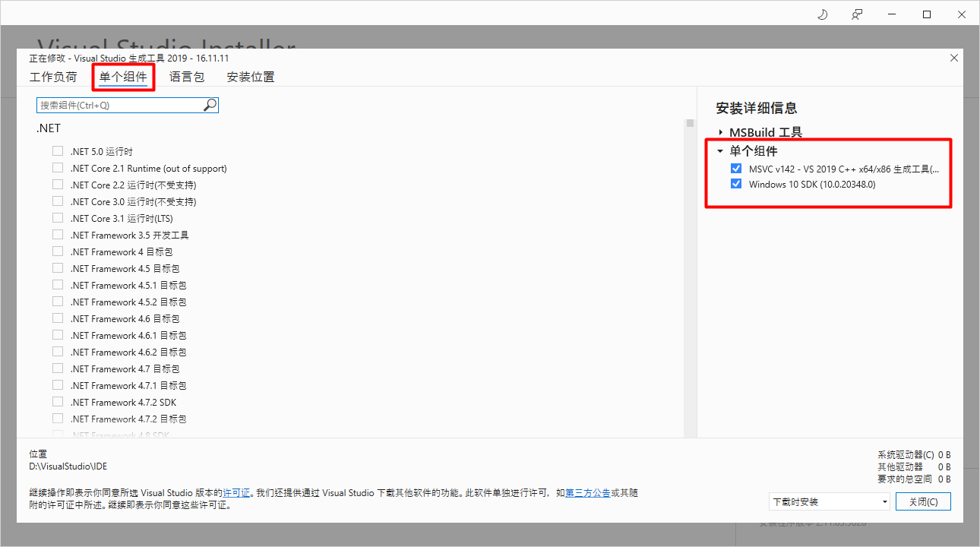980x547 pixels.
Task: Switch to the 工作负荷 tab
Action: [x=53, y=77]
